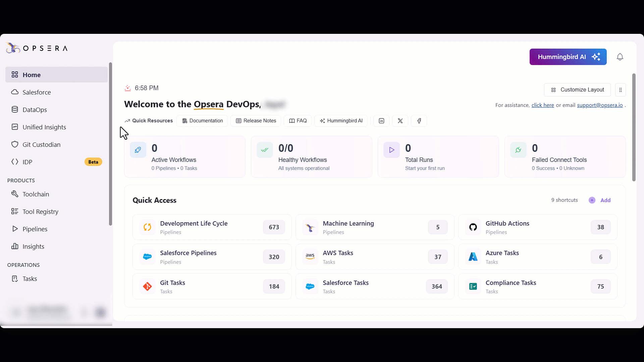Click the AWS Tasks logo icon
Image resolution: width=644 pixels, height=362 pixels.
click(310, 257)
